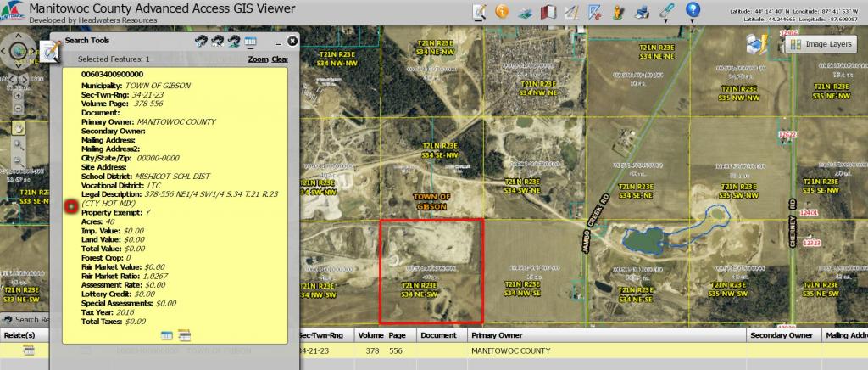Open the draw and markup tool
The width and height of the screenshot is (868, 370).
pyautogui.click(x=480, y=12)
